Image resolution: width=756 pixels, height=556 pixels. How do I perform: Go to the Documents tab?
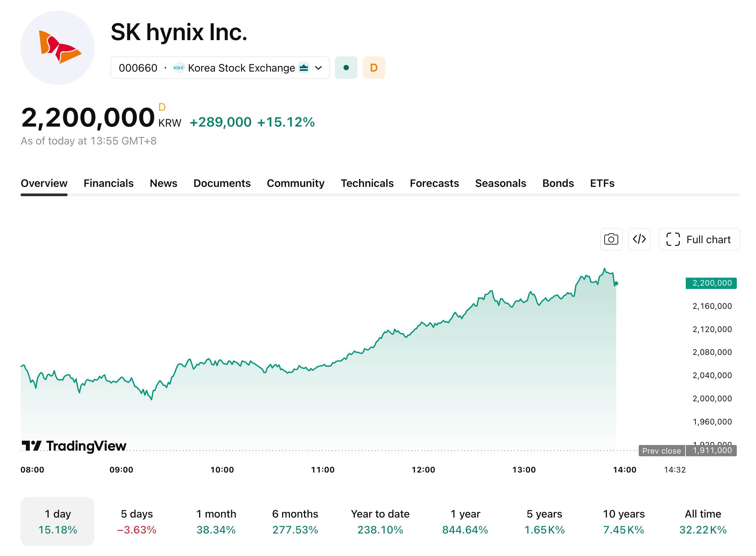point(222,183)
